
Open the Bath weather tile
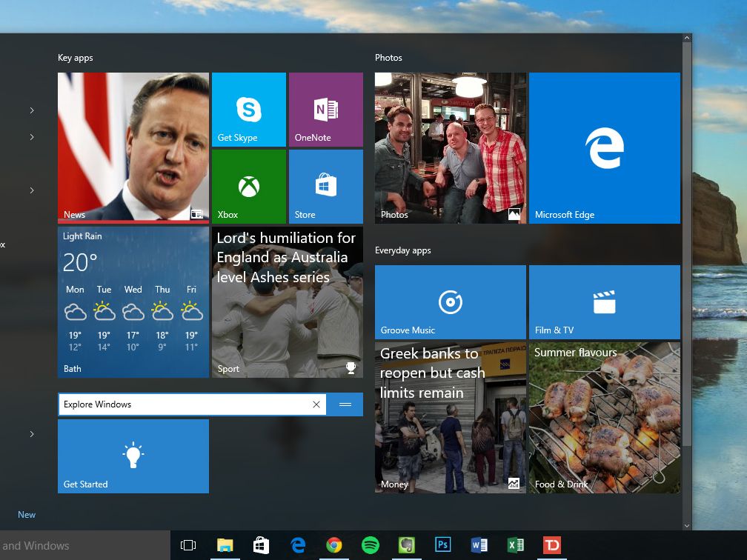[x=133, y=302]
